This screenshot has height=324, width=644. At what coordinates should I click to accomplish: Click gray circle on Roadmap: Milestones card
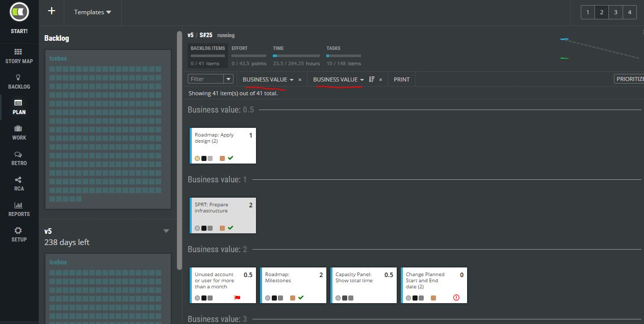pos(268,298)
